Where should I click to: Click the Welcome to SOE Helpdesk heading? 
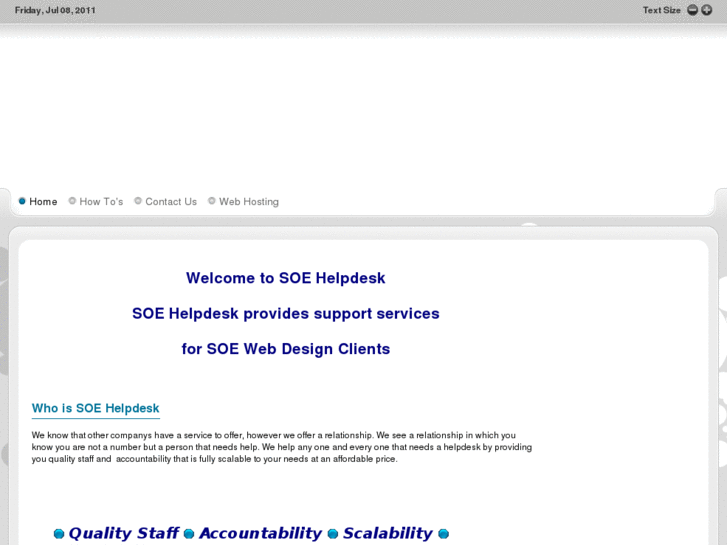[286, 278]
